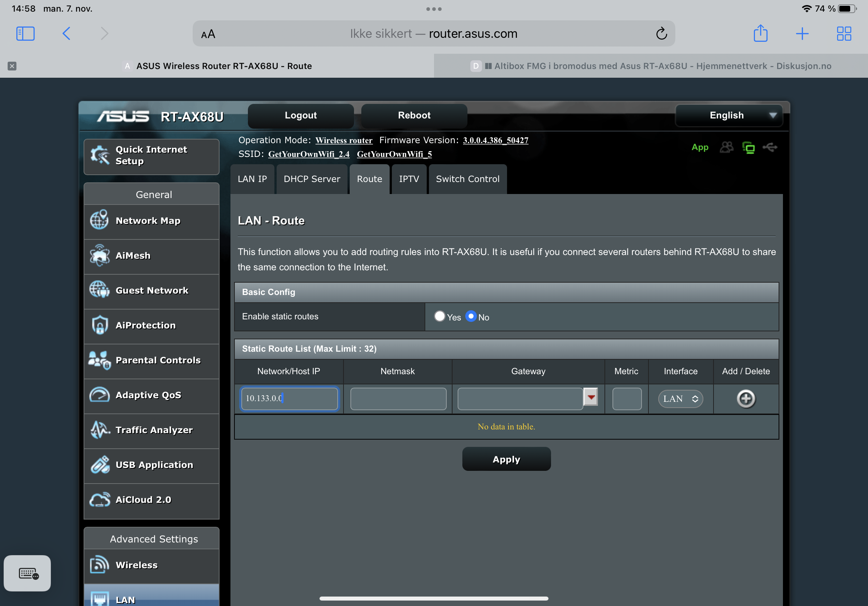
Task: Show the on-screen keyboard button
Action: point(27,573)
